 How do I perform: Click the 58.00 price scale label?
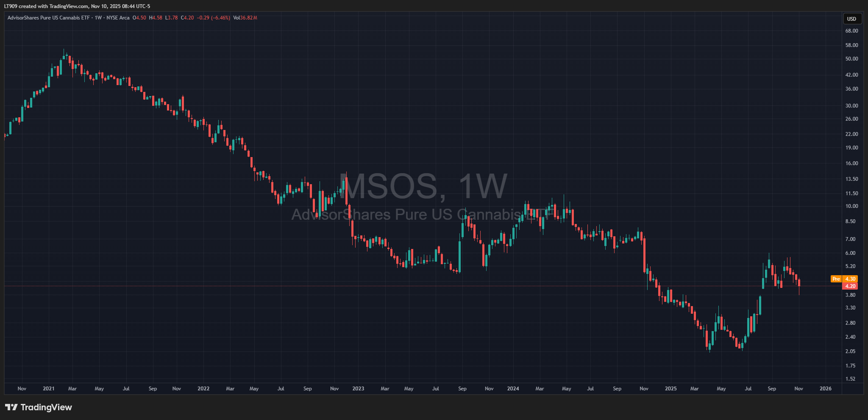[851, 45]
